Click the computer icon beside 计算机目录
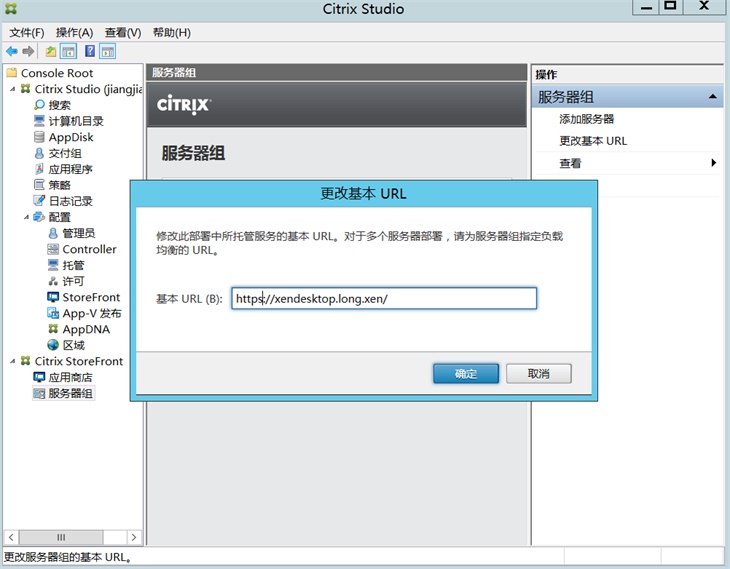730x569 pixels. (x=40, y=121)
